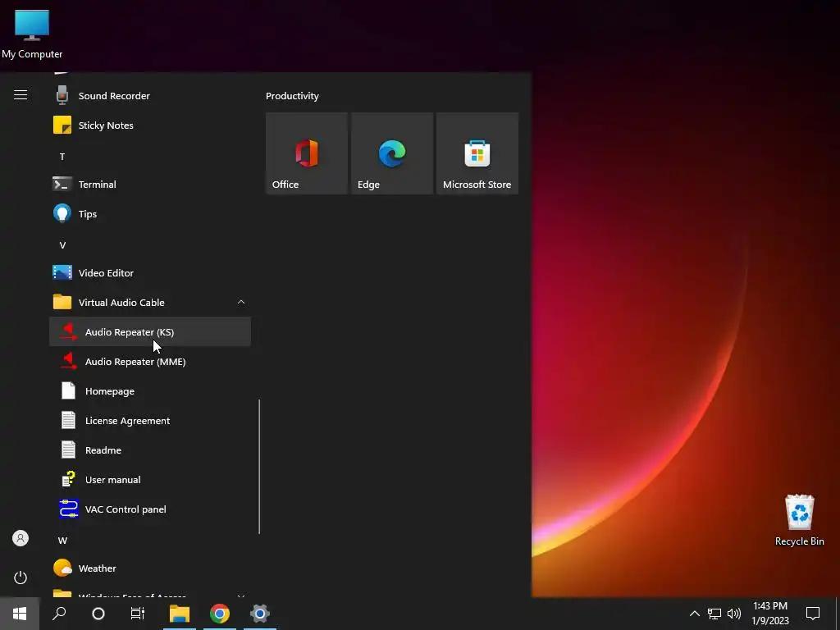The height and width of the screenshot is (630, 840).
Task: Open the Edge browser tile
Action: pyautogui.click(x=392, y=153)
